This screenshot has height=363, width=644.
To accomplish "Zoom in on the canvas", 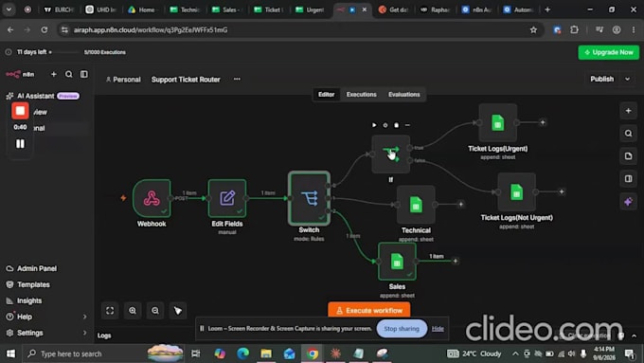I will [x=133, y=310].
